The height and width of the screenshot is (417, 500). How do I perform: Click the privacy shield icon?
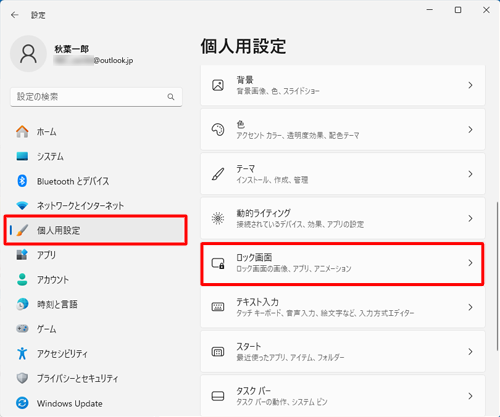coord(22,378)
